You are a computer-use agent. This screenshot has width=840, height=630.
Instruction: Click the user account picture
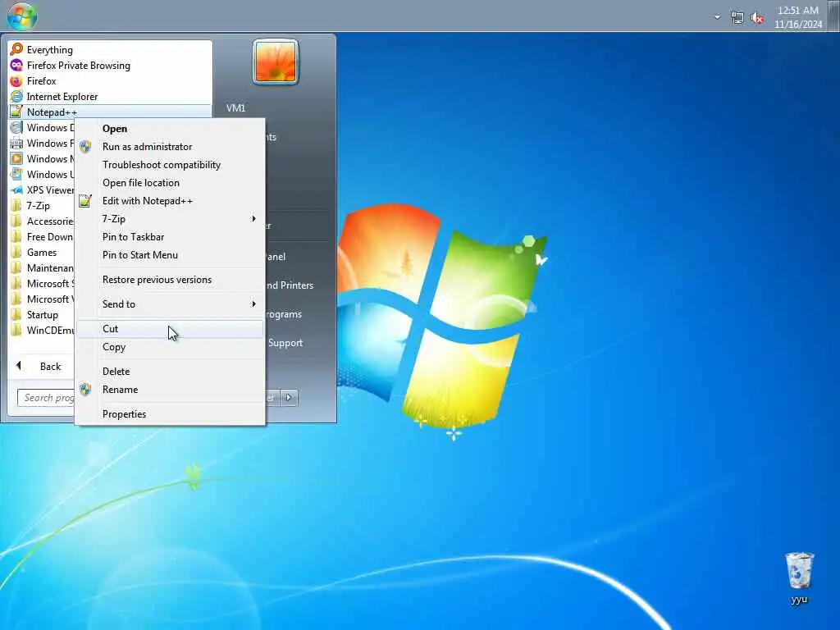[x=276, y=62]
